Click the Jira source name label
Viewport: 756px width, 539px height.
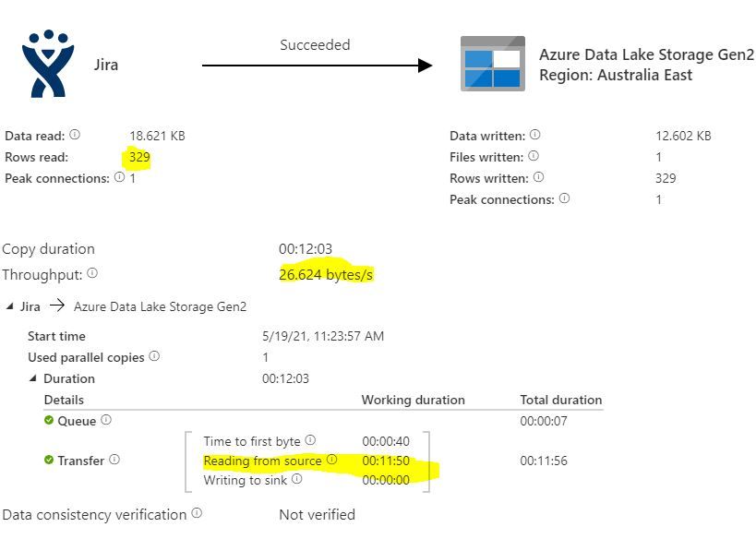[x=106, y=65]
